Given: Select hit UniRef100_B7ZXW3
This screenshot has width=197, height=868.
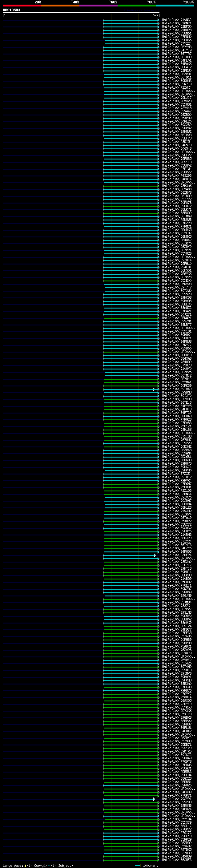Looking at the screenshot, I should click(176, 399).
